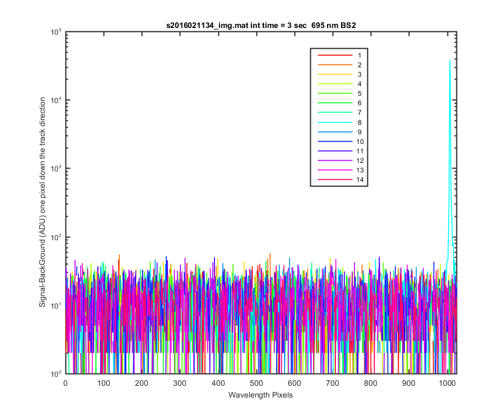Click legend label 2

(x=360, y=65)
